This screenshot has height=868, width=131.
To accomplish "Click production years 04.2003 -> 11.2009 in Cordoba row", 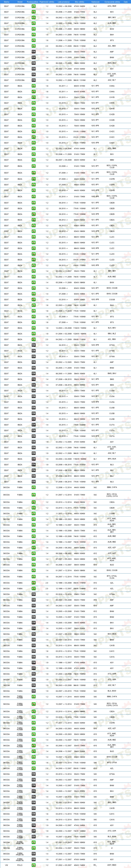I will click(64, 35).
